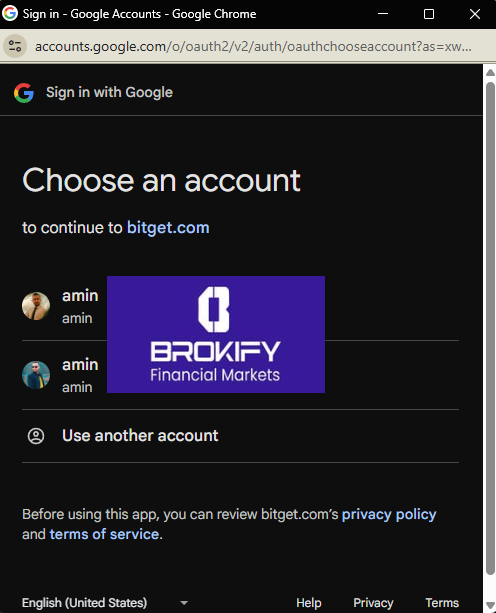Open the Help footer link

point(309,602)
